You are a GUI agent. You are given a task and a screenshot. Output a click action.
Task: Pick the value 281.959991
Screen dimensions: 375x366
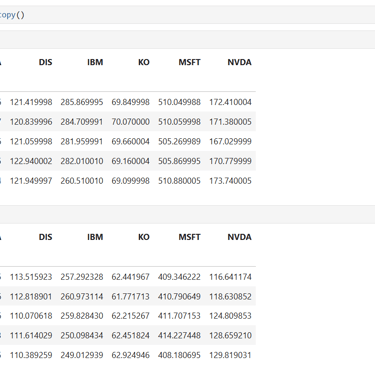82,141
